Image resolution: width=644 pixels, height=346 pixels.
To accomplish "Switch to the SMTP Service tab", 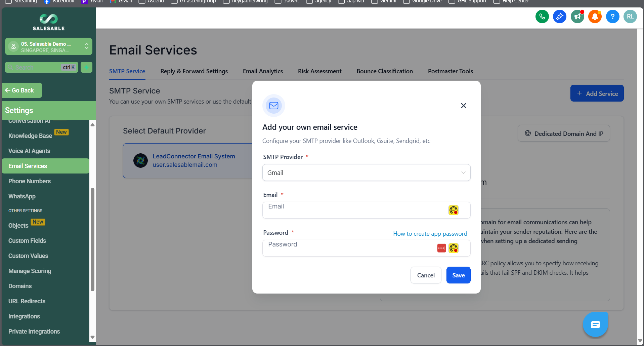I will coord(127,71).
